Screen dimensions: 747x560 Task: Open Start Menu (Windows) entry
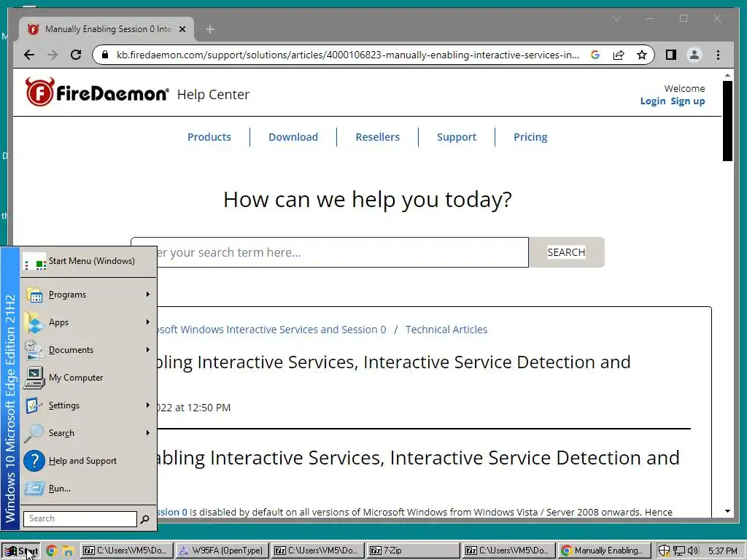88,261
